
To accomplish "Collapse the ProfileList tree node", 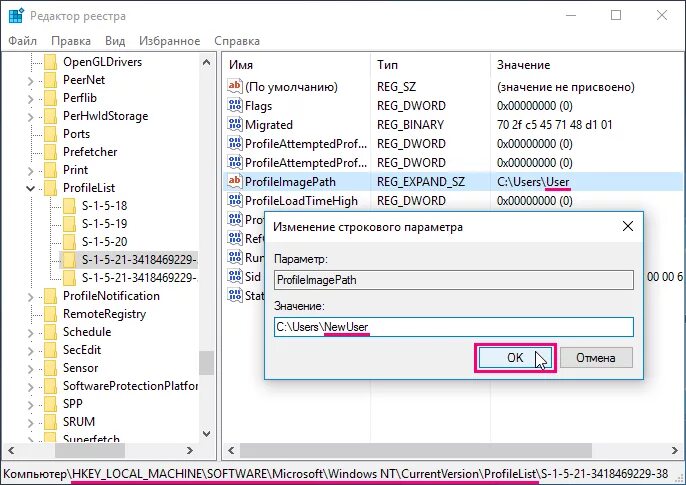I will pos(30,188).
